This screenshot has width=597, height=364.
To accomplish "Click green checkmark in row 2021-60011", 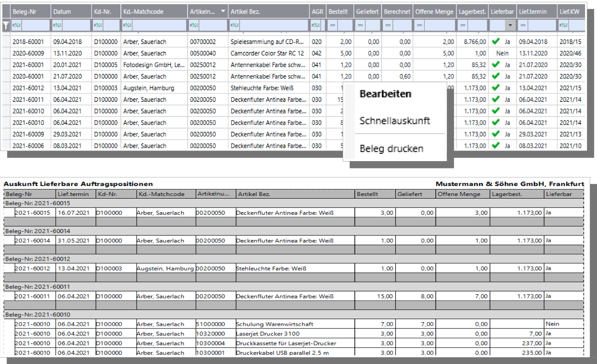I will point(495,99).
